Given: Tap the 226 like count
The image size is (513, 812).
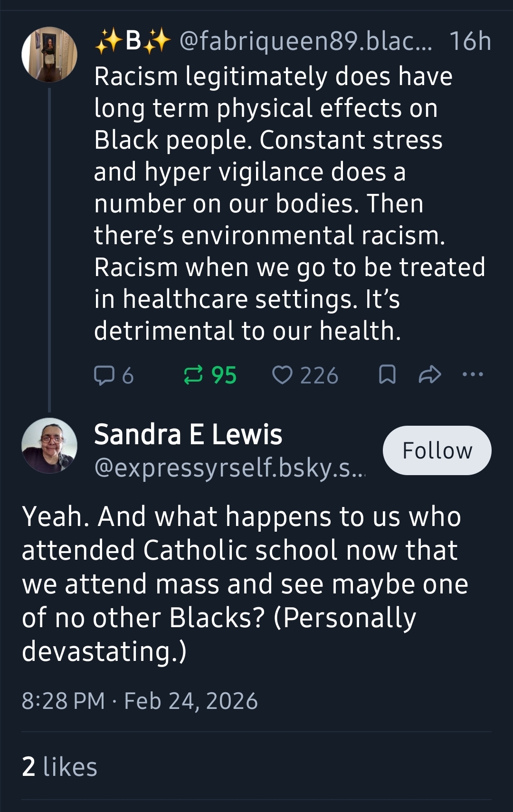Looking at the screenshot, I should pos(319,375).
